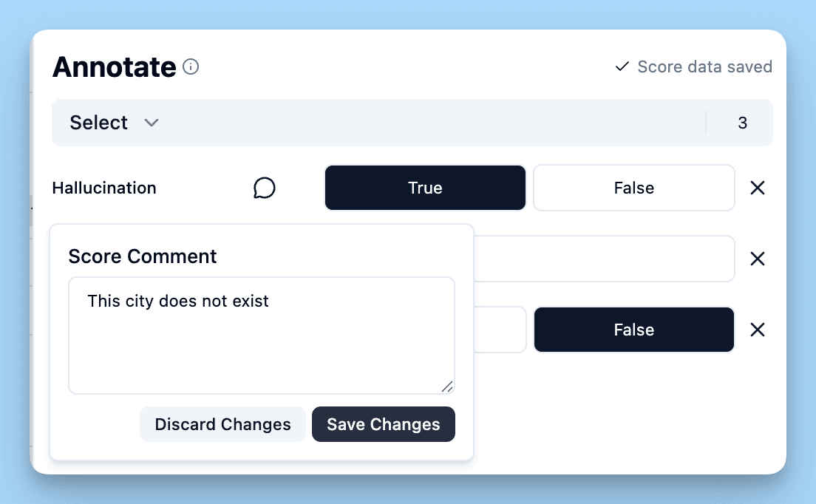This screenshot has width=816, height=504.
Task: Save the score comment changes
Action: (383, 424)
